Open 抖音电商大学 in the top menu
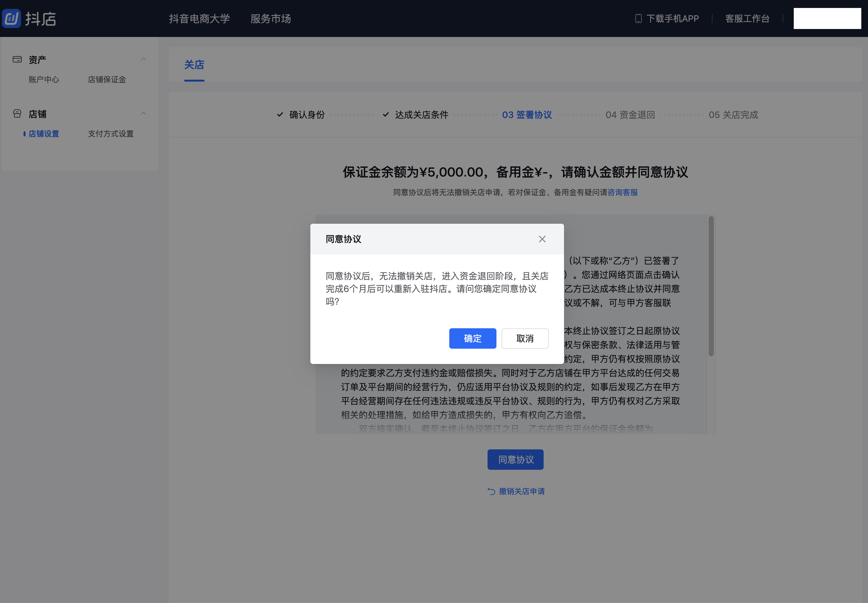Viewport: 868px width, 603px height. 200,18
